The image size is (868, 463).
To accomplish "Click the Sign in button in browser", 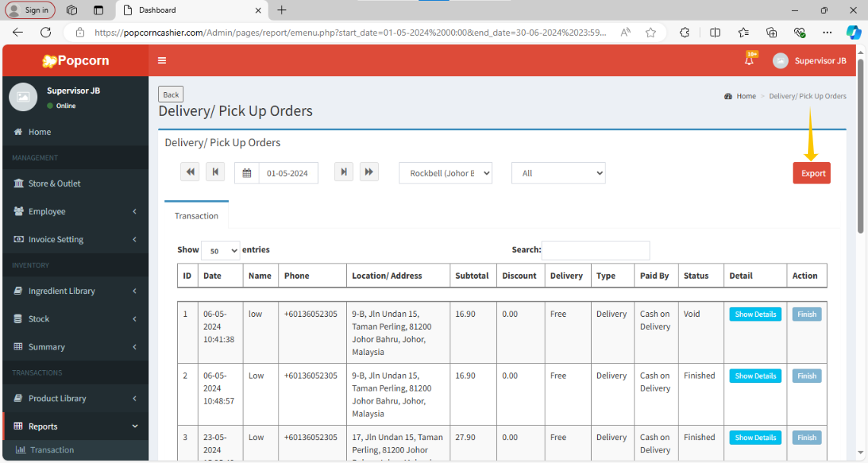I will coord(30,10).
